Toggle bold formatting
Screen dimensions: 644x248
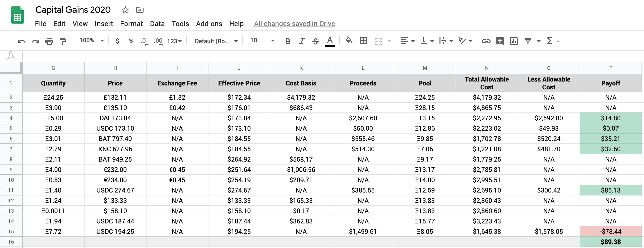pos(288,41)
